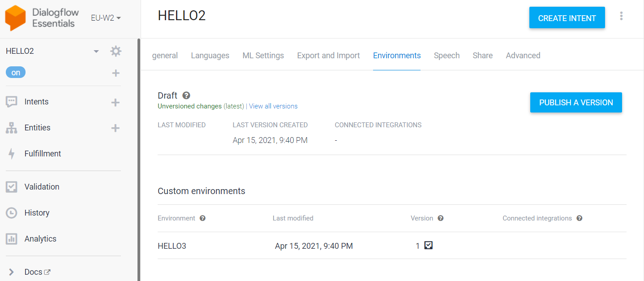This screenshot has width=644, height=281.
Task: Select the HELLO3 environment row
Action: (x=172, y=246)
